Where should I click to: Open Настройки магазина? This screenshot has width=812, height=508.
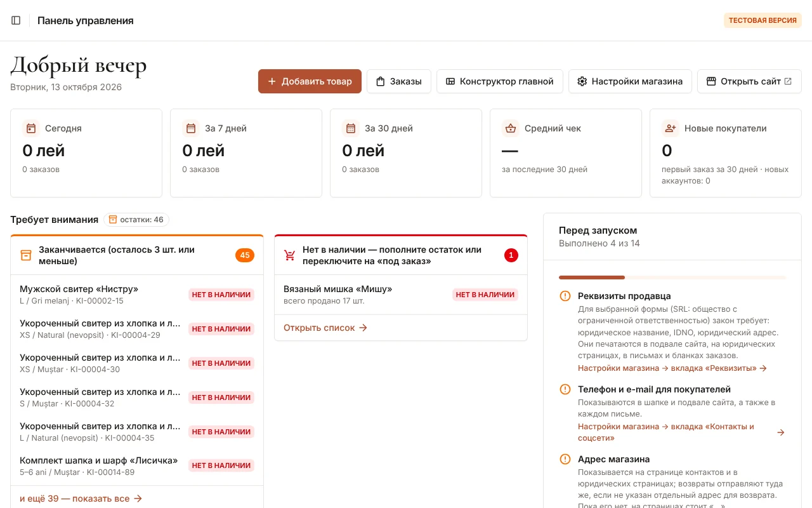click(x=630, y=81)
